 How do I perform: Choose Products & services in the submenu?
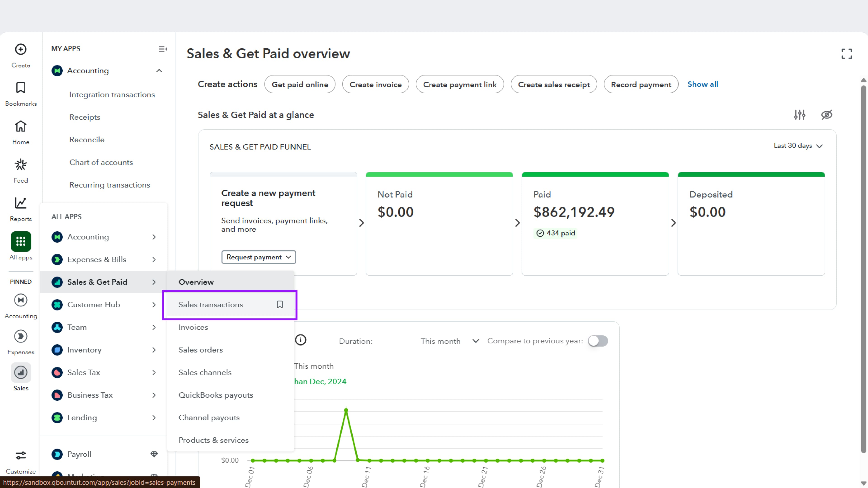pos(213,440)
